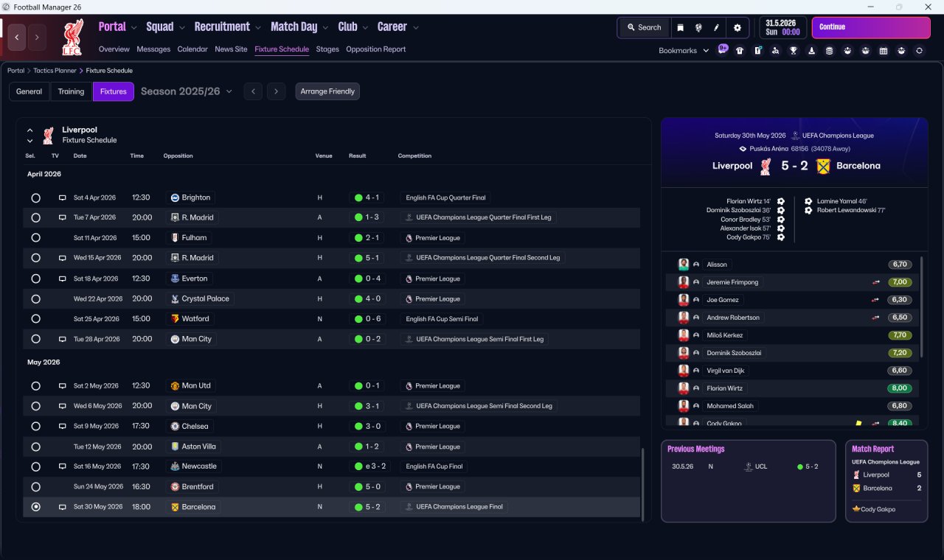
Task: Click the purple Continue button
Action: pyautogui.click(x=871, y=27)
